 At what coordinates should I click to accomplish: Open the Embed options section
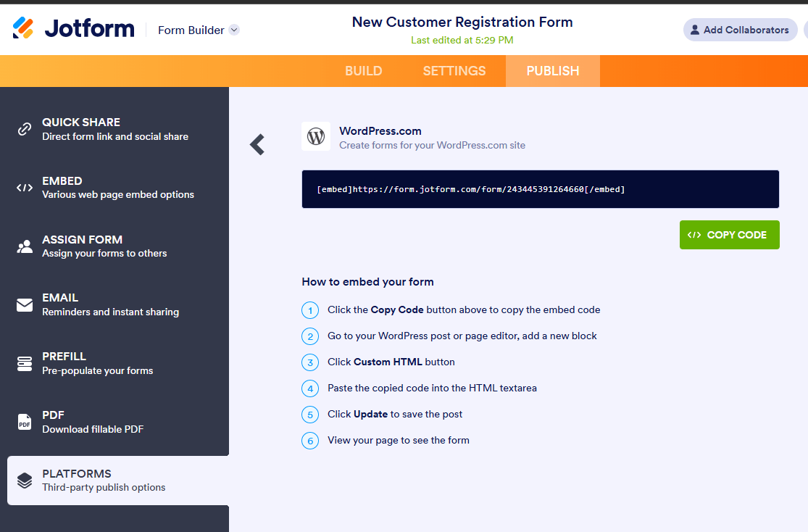tap(114, 188)
